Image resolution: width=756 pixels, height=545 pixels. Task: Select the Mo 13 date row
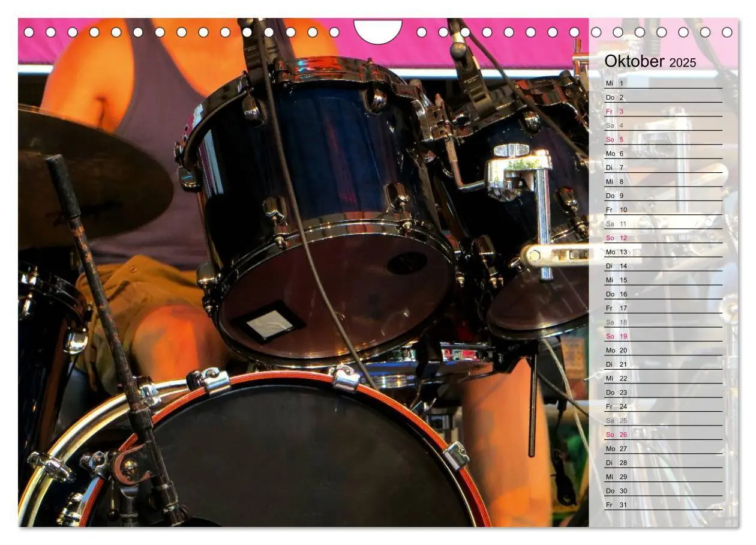click(x=663, y=251)
